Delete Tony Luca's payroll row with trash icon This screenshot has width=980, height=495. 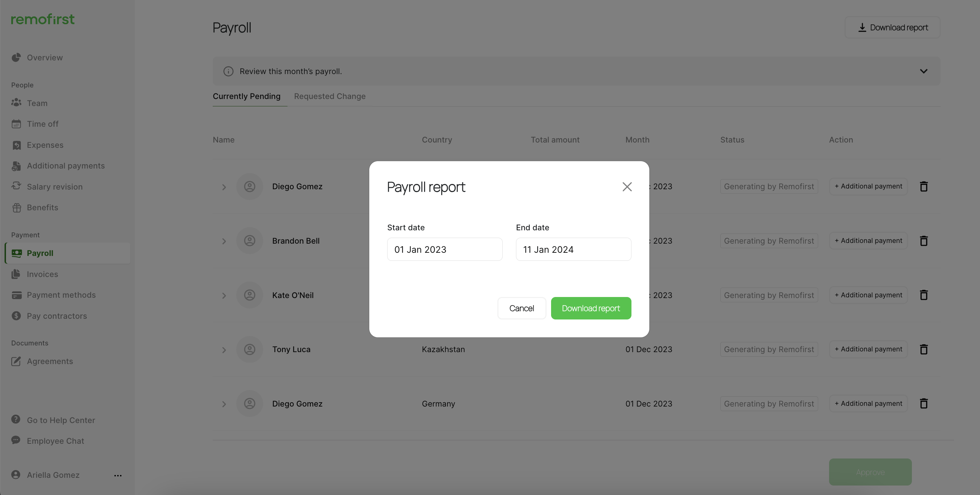(x=923, y=349)
